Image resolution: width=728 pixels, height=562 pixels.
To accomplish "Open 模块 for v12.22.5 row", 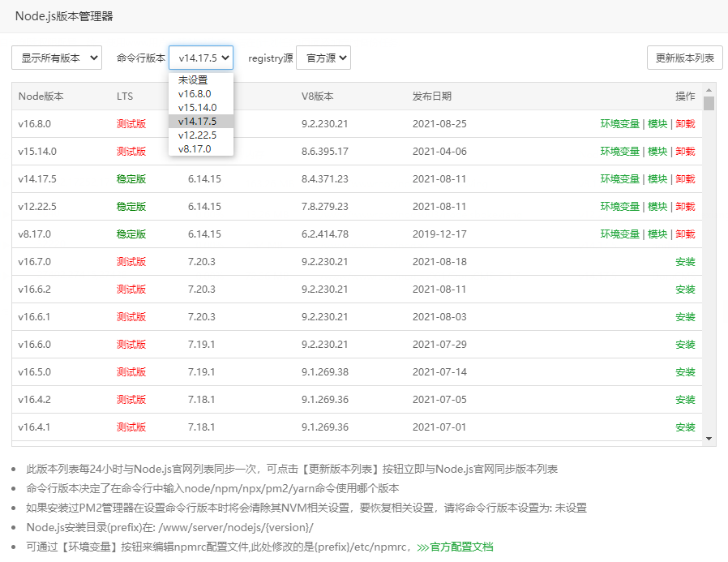I will pyautogui.click(x=657, y=207).
